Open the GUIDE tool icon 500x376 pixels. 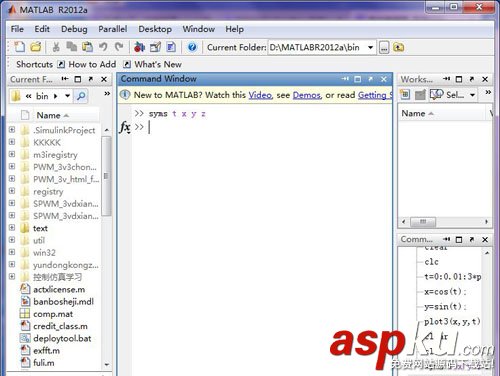click(x=155, y=47)
